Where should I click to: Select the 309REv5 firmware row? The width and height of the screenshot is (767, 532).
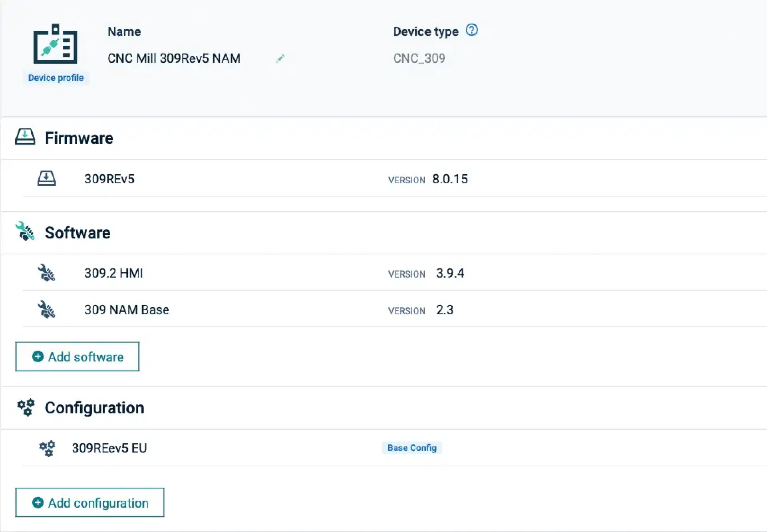click(109, 179)
